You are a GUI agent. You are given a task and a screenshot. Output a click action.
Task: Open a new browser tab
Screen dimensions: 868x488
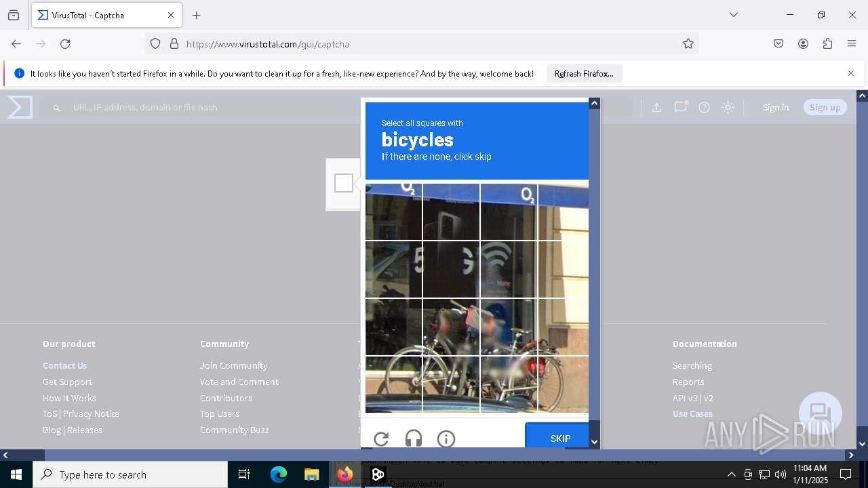197,15
